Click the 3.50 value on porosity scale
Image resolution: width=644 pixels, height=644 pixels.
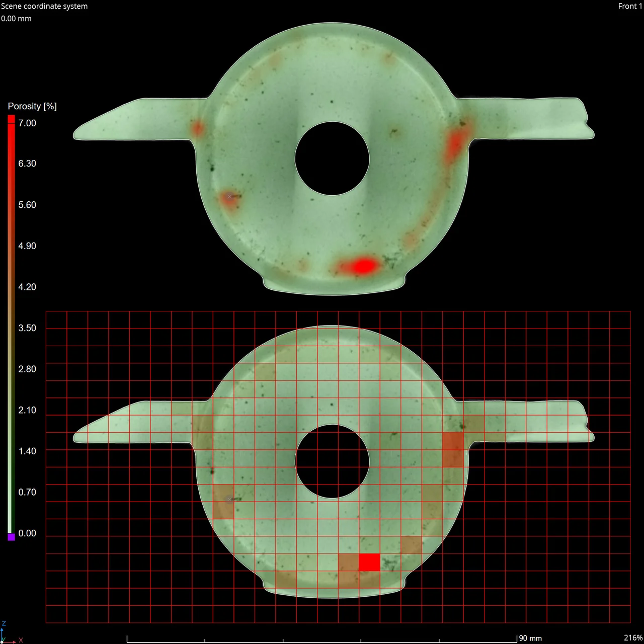pyautogui.click(x=27, y=328)
